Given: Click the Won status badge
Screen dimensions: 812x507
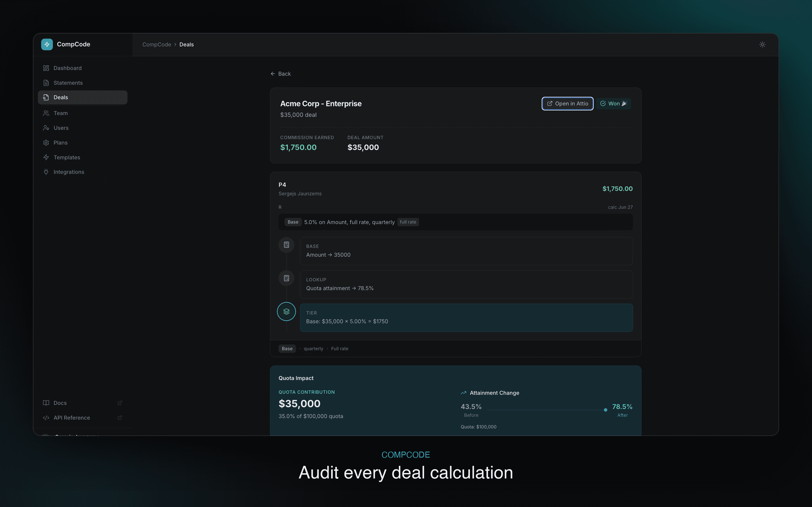Looking at the screenshot, I should pyautogui.click(x=613, y=104).
